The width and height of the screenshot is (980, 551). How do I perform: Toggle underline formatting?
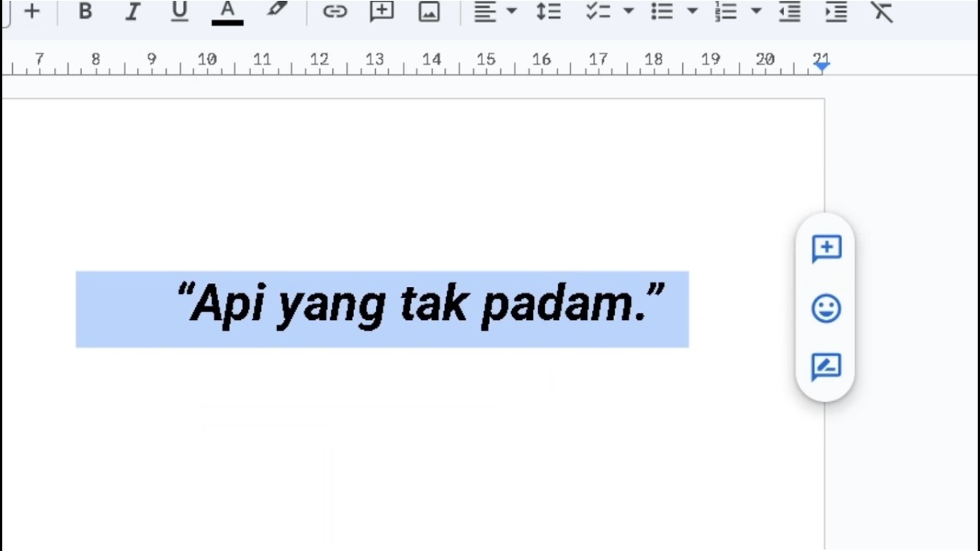179,11
